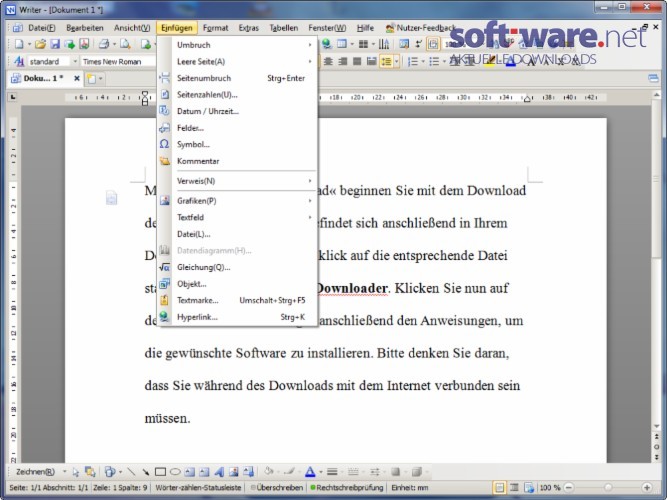Open the columns layout icon in the toolbar
This screenshot has height=500, width=667.
point(363,44)
